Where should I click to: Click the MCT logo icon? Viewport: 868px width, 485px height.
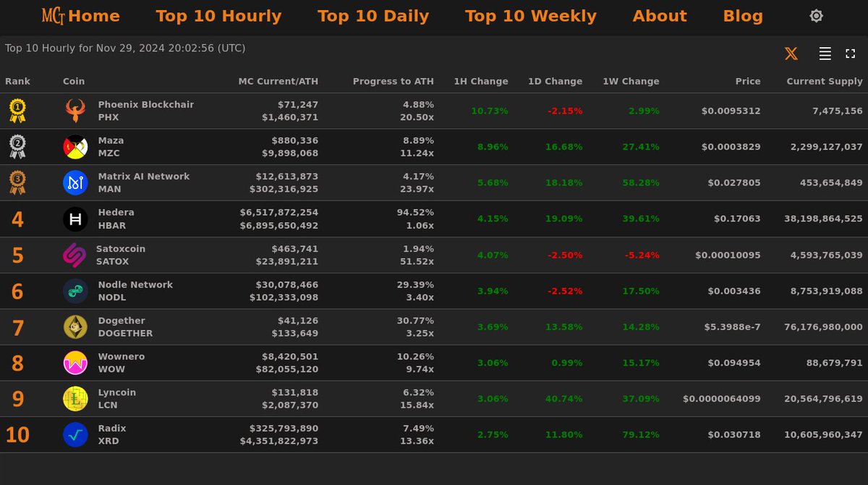point(53,16)
